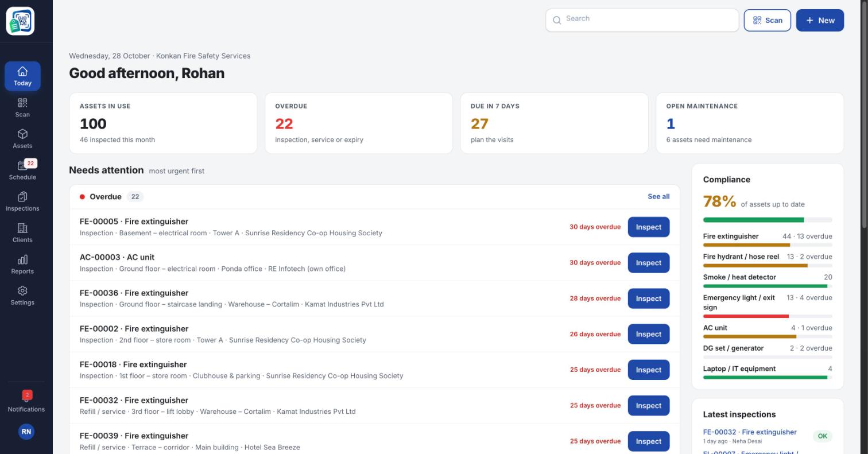Create a new item with New button
Viewport: 868px width, 454px height.
pyautogui.click(x=820, y=20)
